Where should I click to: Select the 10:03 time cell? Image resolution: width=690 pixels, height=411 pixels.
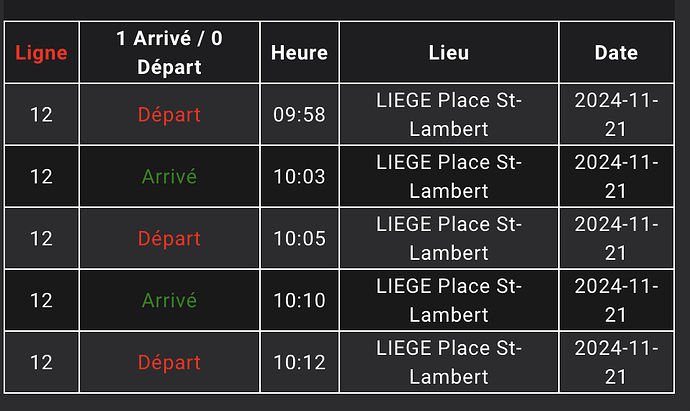pos(299,177)
